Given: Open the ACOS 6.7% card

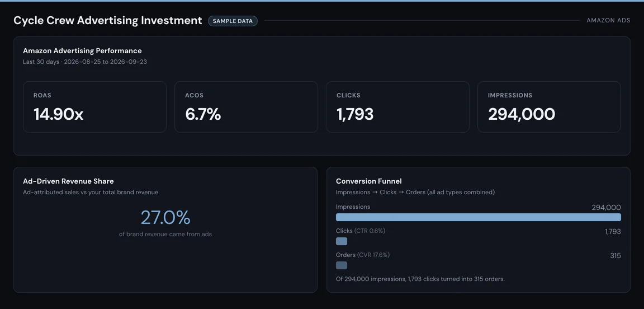Looking at the screenshot, I should click(x=246, y=107).
